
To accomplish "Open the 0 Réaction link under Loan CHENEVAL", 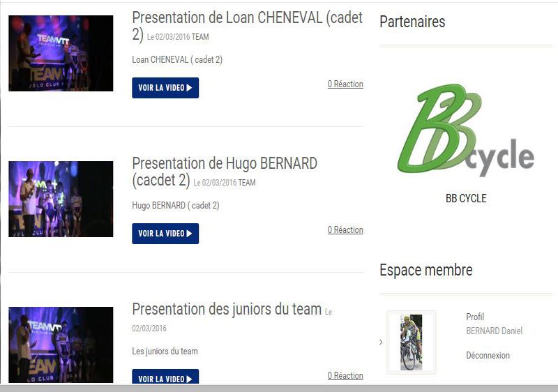I will [x=345, y=84].
